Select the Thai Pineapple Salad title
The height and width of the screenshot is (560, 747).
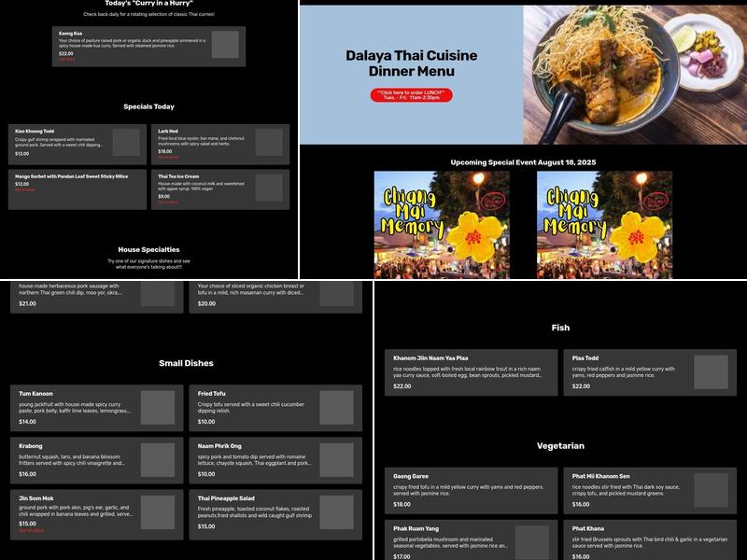point(226,498)
